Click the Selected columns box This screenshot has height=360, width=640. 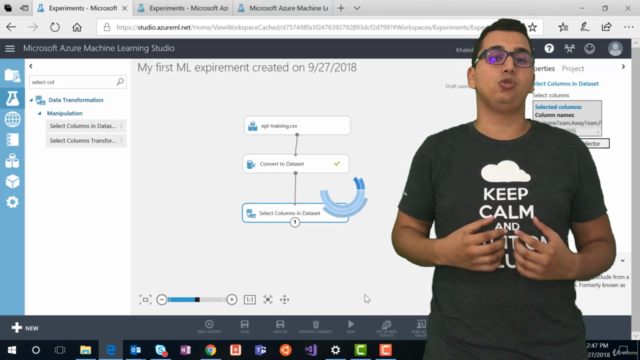tap(567, 118)
